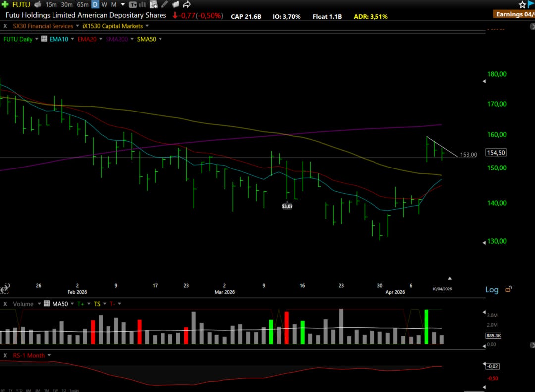Open the T+ indicator dropdown
535x392 pixels.
click(89, 304)
